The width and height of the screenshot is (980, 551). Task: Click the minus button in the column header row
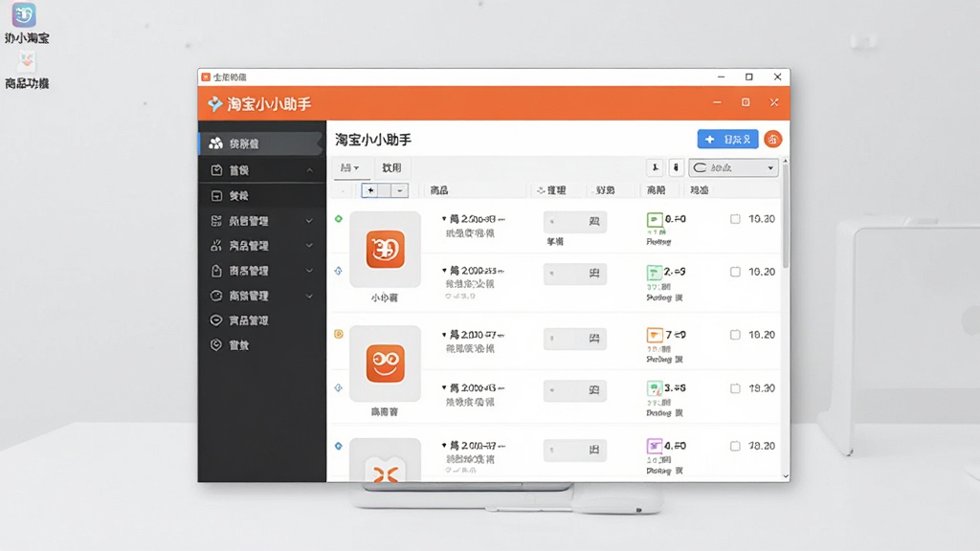point(400,190)
